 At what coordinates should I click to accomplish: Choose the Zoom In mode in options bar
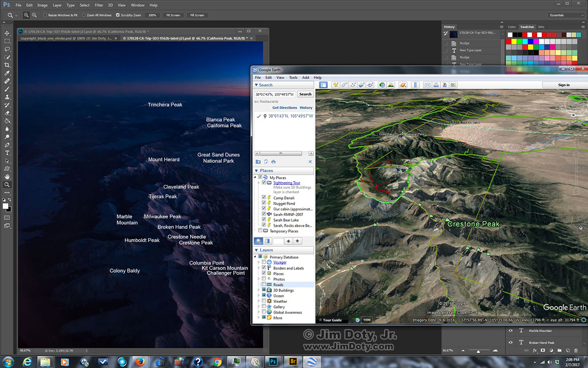[x=26, y=15]
